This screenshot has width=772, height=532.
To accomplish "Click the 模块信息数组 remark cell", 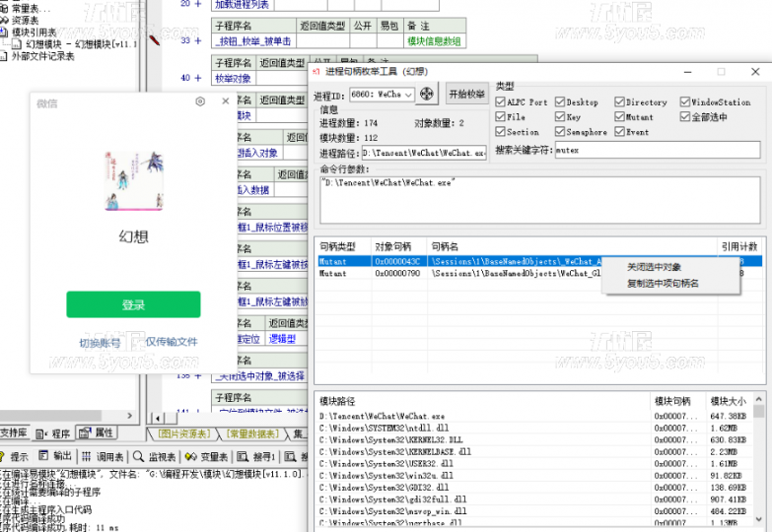I will pyautogui.click(x=434, y=41).
